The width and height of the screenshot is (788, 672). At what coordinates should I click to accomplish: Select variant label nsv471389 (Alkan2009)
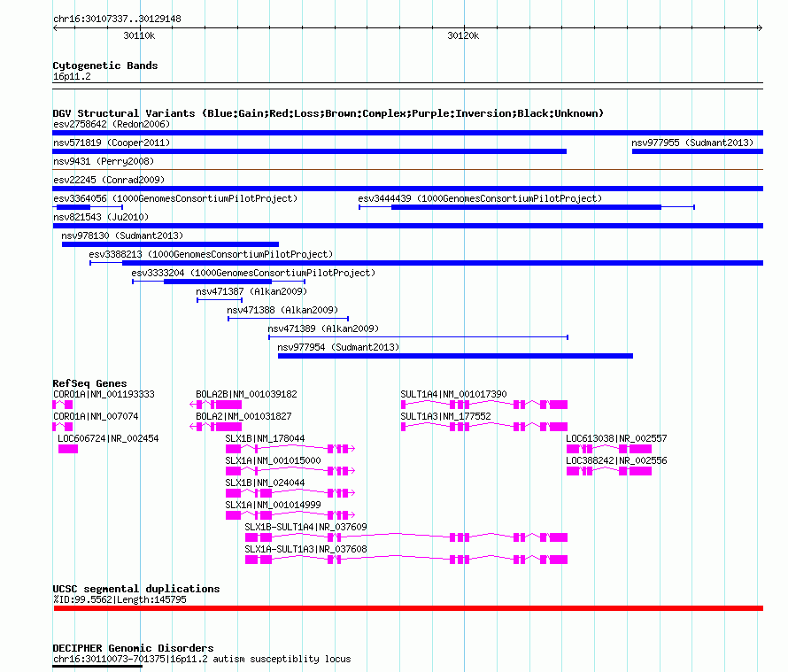[323, 328]
